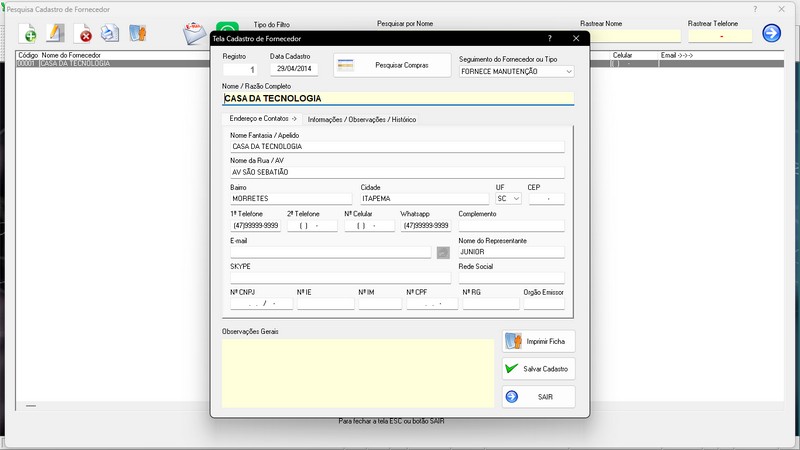
Task: Click the Nome do Fornecedor column header
Action: 71,55
